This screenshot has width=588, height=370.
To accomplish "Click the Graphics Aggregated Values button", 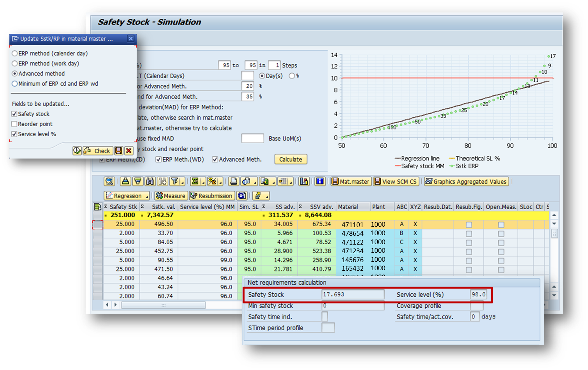I will click(x=466, y=181).
